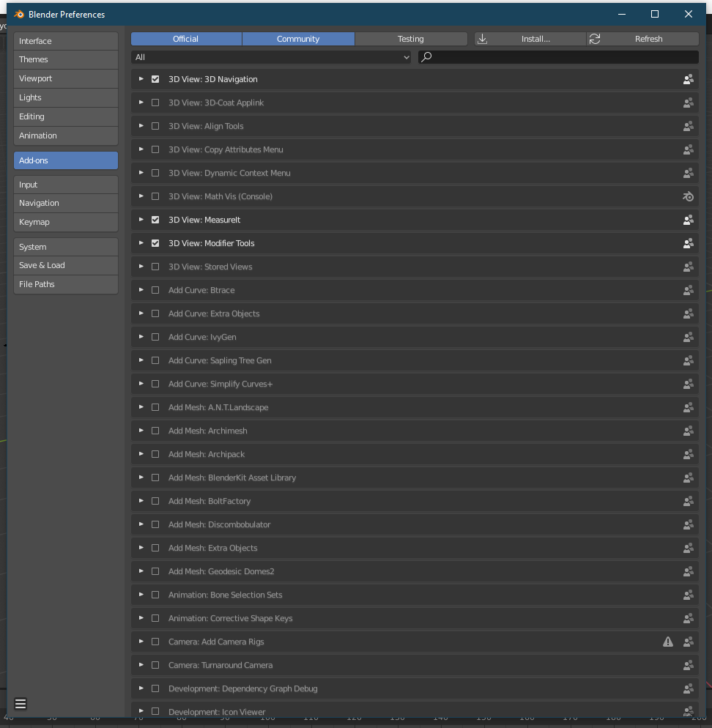Expand the MeasureIt add-on details
This screenshot has width=712, height=728.
(141, 220)
